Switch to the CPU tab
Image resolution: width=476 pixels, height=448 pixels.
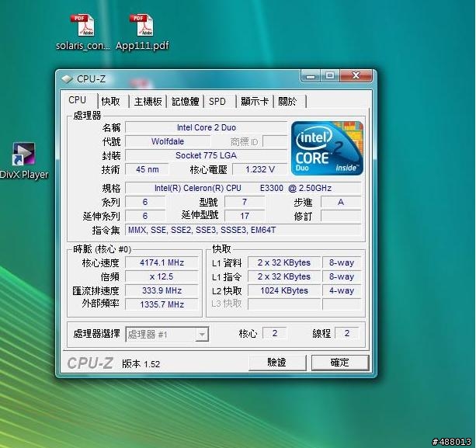[x=78, y=100]
